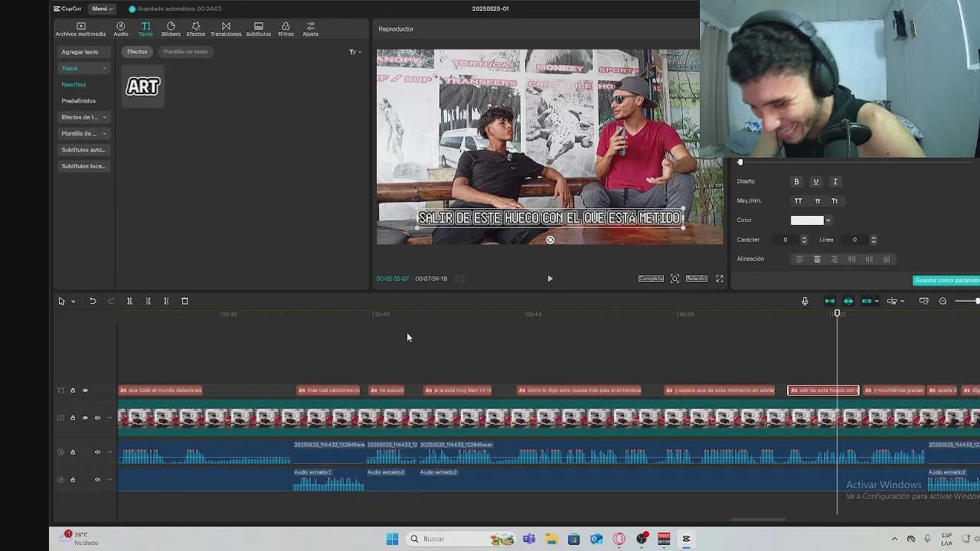
Task: Mute the main video track
Action: tap(97, 418)
